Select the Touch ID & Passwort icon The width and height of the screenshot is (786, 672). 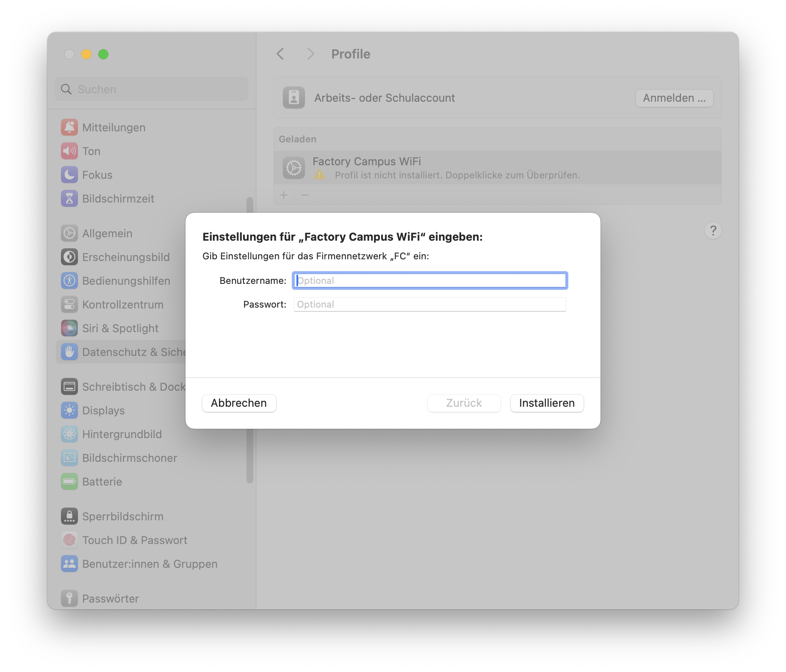[69, 540]
